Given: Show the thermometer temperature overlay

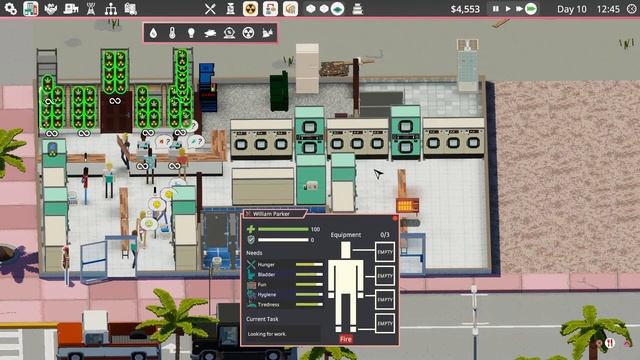Looking at the screenshot, I should pyautogui.click(x=172, y=33).
